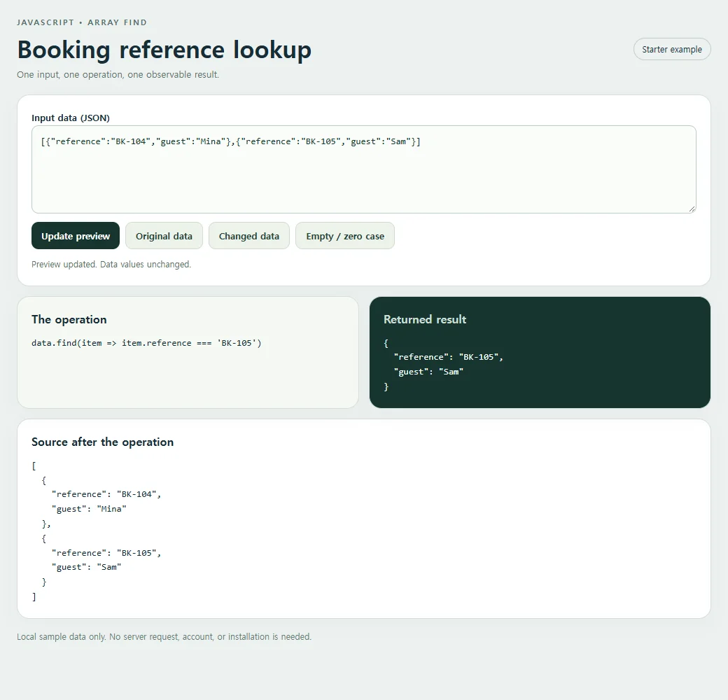Screen dimensions: 728x700
Task: Click the 'Returned result' heading
Action: (x=425, y=319)
